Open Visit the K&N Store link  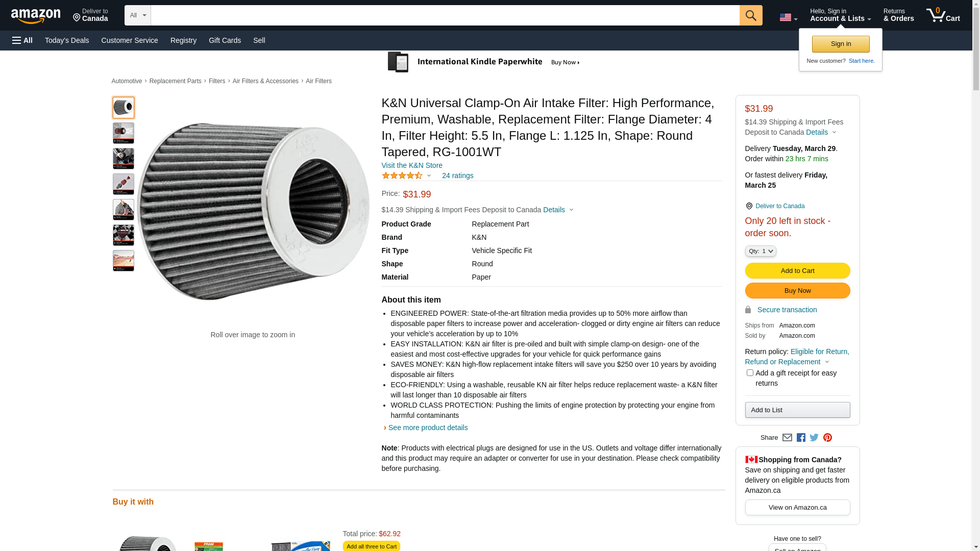[x=412, y=165]
